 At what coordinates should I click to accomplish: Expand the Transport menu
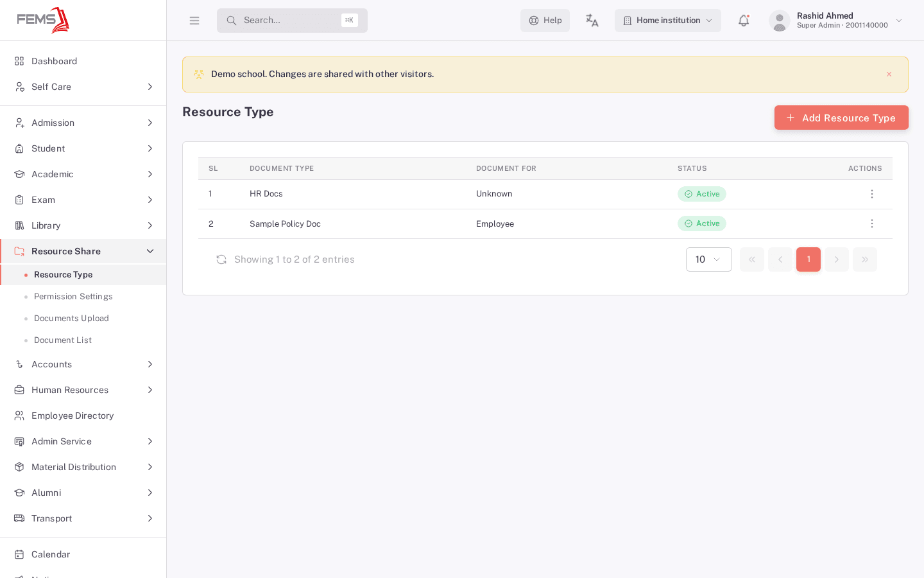pos(83,518)
